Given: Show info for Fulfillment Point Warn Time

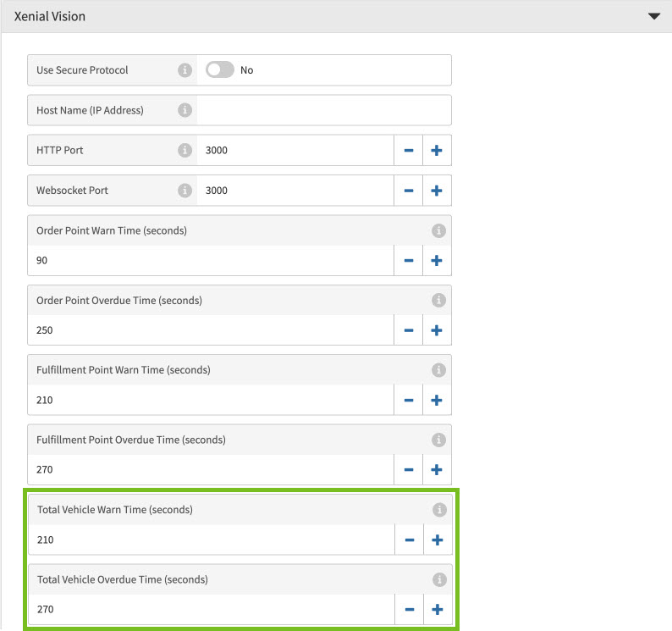Looking at the screenshot, I should tap(438, 370).
